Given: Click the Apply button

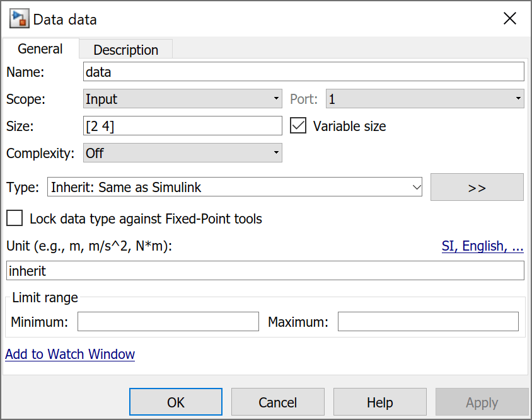Looking at the screenshot, I should pos(482,402).
